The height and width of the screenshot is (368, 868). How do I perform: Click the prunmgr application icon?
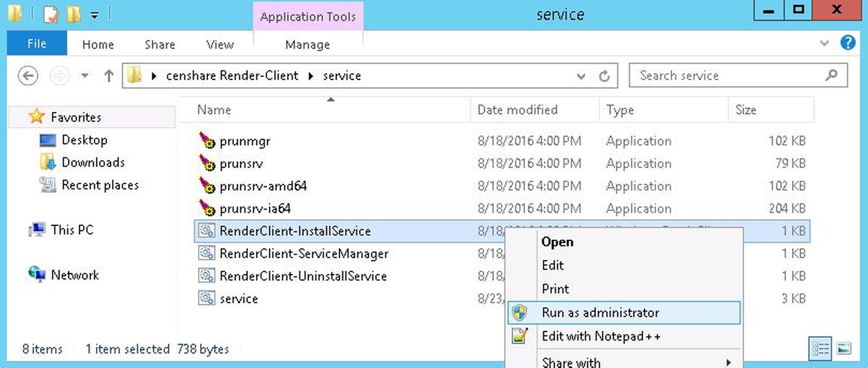pos(207,141)
